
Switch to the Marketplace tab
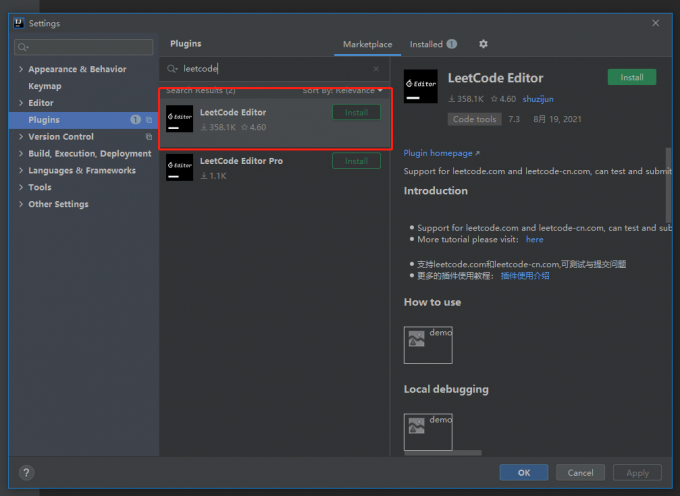pos(367,44)
